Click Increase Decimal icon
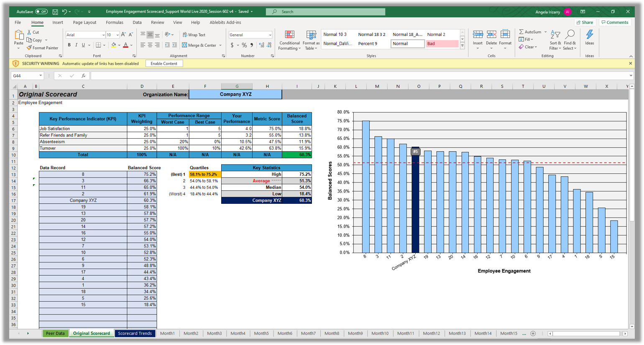The height and width of the screenshot is (345, 644). (x=261, y=45)
